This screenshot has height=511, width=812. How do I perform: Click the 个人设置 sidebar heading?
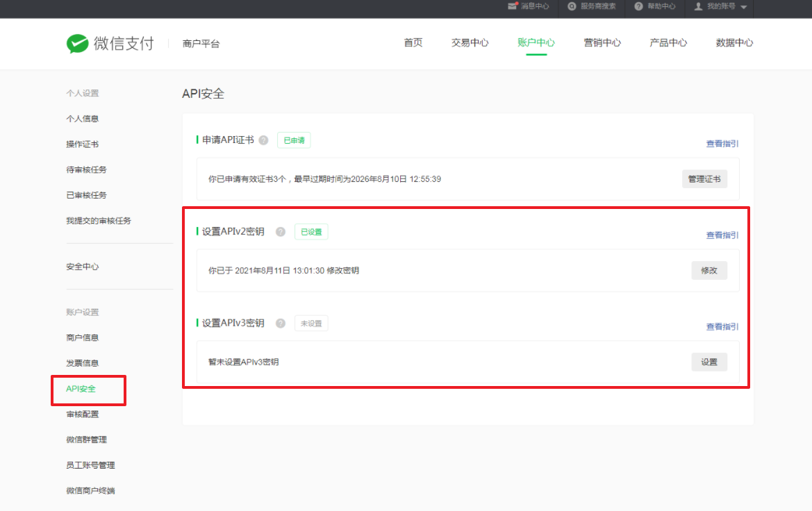point(83,93)
